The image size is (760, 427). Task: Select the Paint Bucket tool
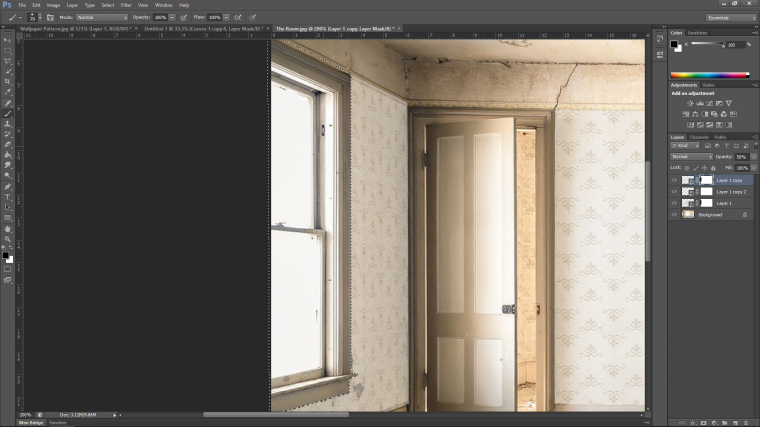pos(7,155)
